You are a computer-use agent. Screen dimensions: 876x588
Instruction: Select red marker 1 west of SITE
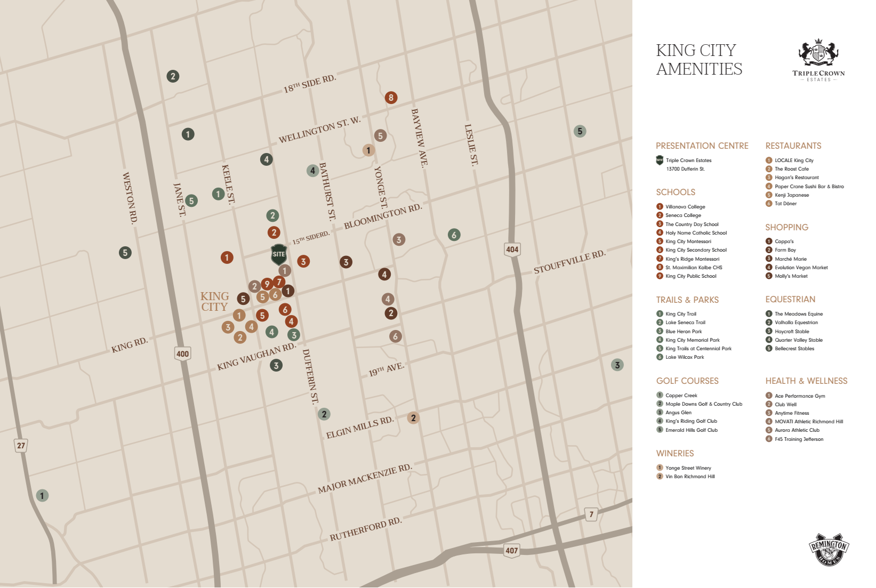(227, 258)
